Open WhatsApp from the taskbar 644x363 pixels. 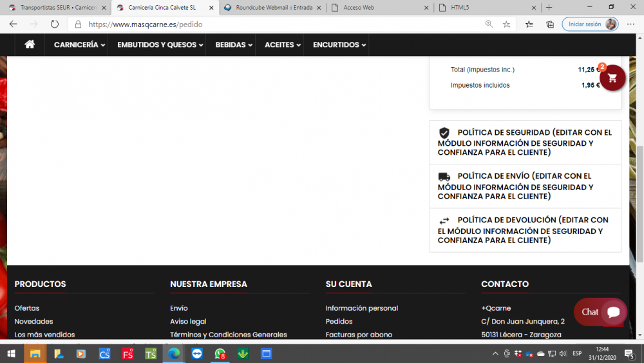pos(220,353)
